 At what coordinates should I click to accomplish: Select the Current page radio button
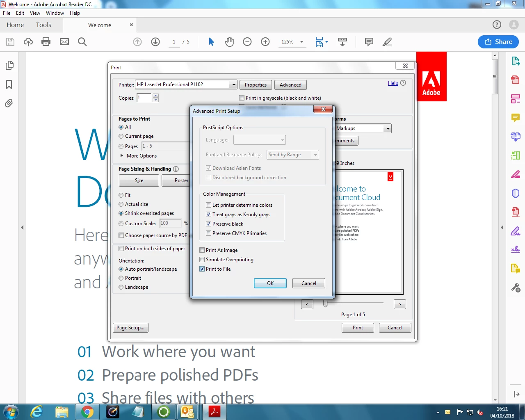pyautogui.click(x=121, y=136)
